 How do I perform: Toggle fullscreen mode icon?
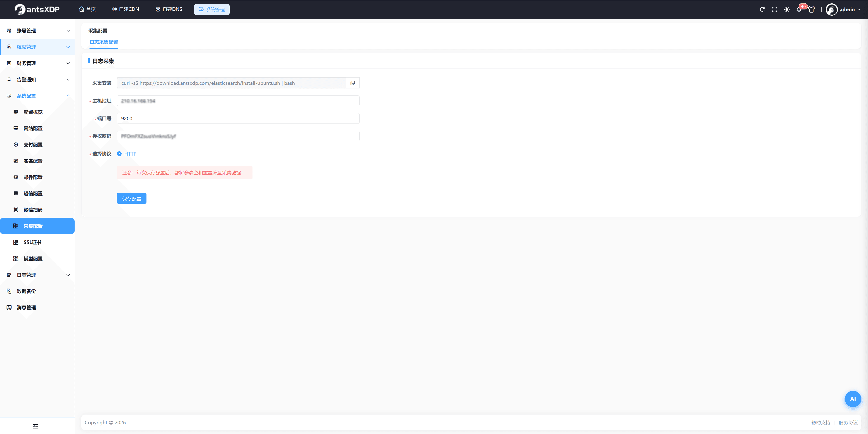tap(774, 9)
